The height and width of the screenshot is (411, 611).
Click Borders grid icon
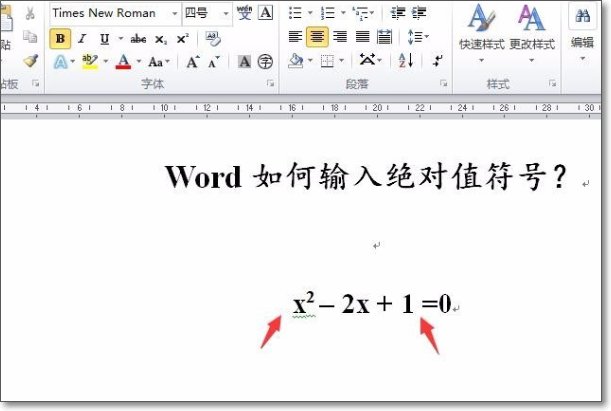327,61
